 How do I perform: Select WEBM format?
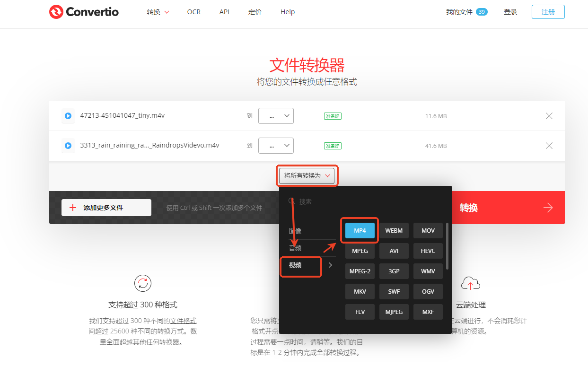coord(394,230)
